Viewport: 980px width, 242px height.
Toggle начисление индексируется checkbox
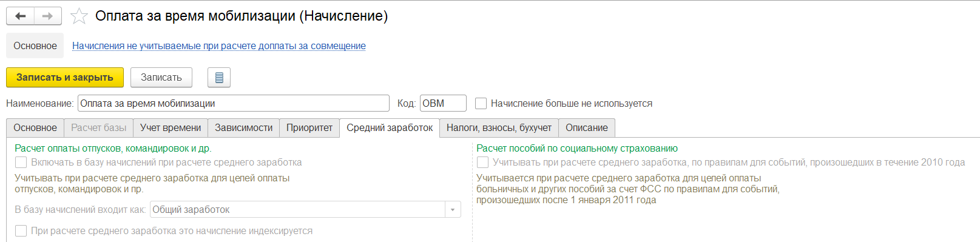click(x=21, y=231)
